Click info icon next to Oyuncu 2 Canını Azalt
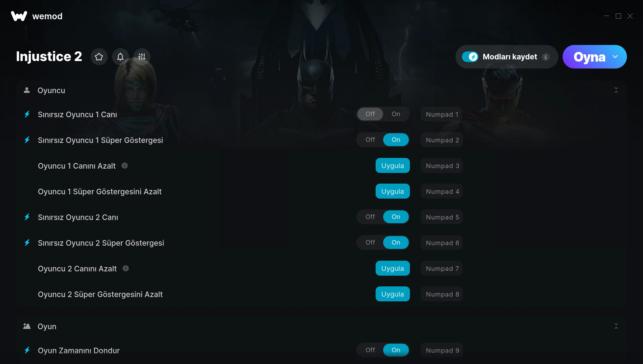643x364 pixels. 126,268
